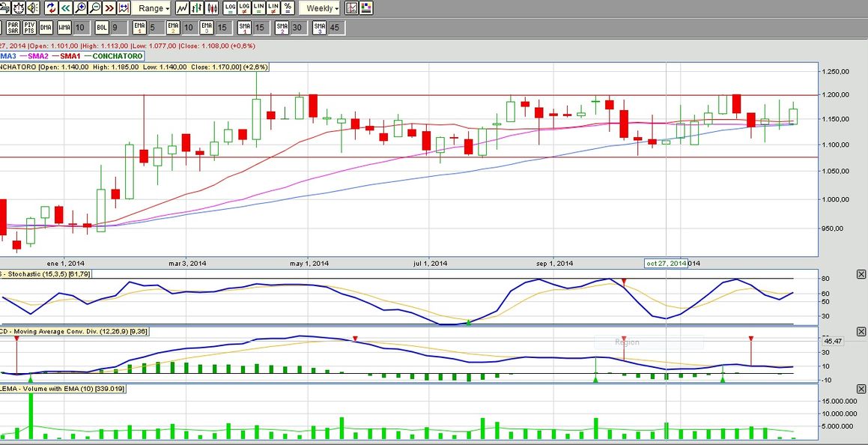Select percent scale option
This screenshot has width=868, height=445.
point(288,7)
